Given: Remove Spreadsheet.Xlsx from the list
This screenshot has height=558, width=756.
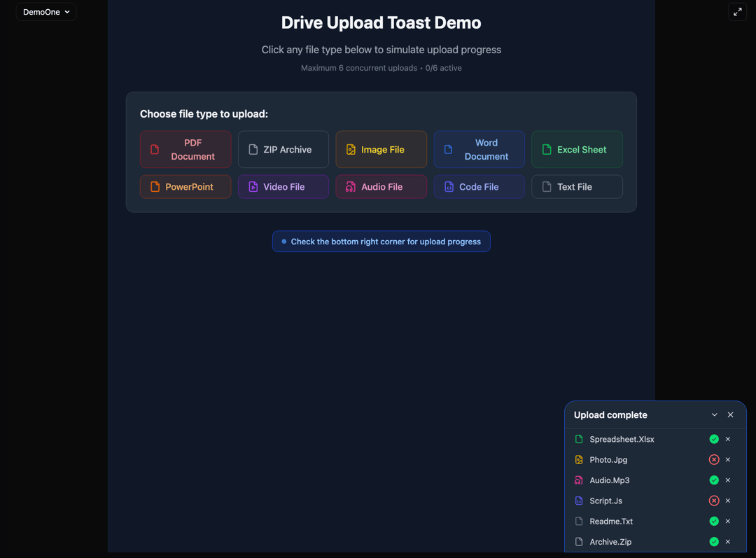Looking at the screenshot, I should click(728, 439).
